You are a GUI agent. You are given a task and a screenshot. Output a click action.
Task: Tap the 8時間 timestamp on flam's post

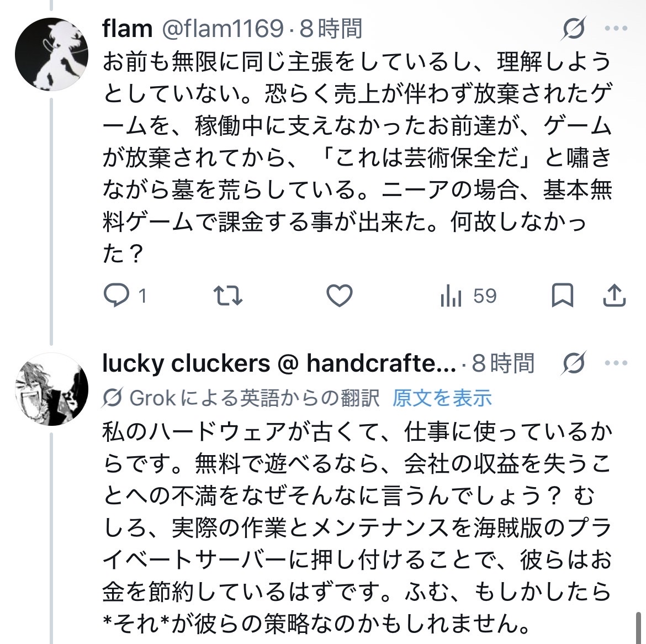click(331, 29)
